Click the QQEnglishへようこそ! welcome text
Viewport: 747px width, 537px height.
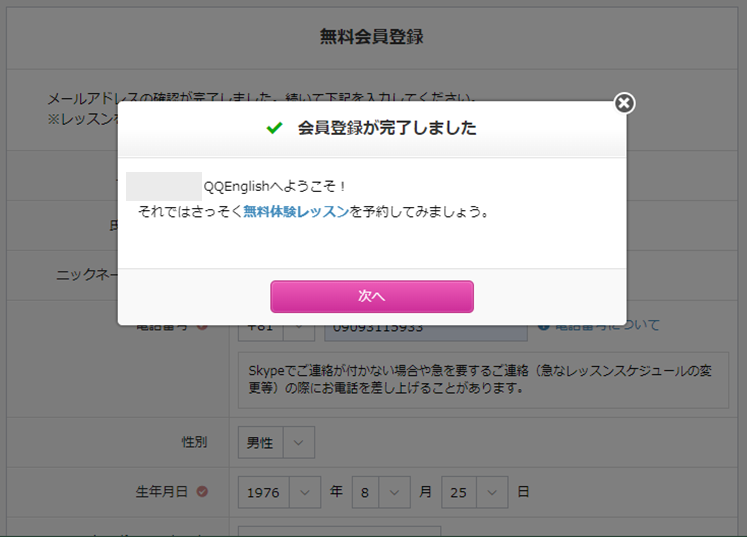click(274, 186)
